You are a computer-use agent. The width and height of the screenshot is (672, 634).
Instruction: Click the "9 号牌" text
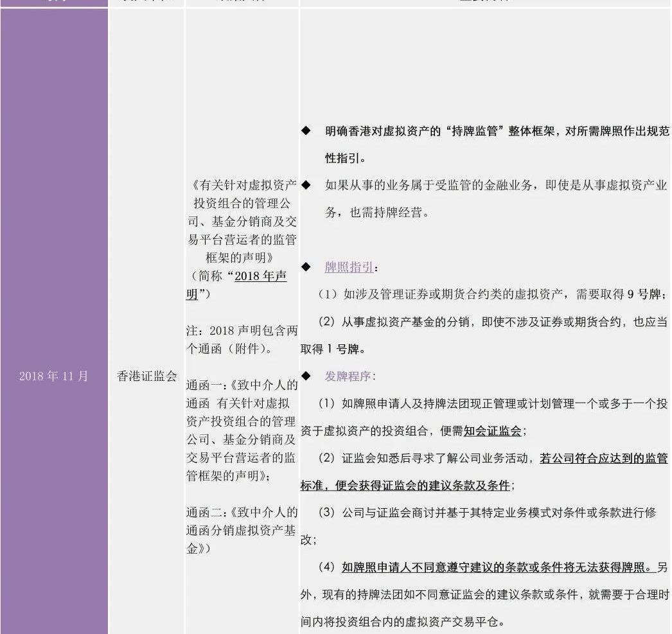642,295
